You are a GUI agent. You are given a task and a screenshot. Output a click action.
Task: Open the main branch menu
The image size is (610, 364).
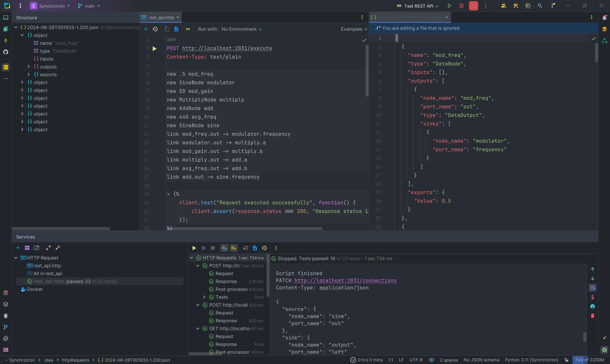tap(89, 6)
